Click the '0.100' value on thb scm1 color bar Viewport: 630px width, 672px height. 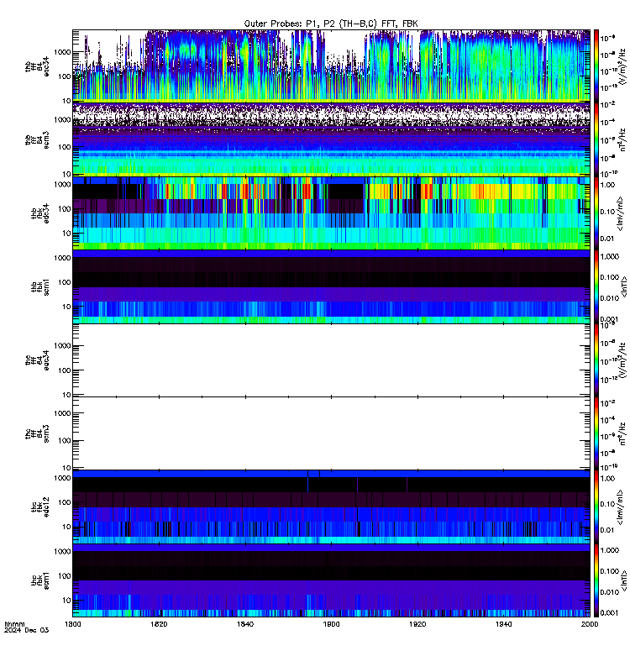tap(610, 277)
